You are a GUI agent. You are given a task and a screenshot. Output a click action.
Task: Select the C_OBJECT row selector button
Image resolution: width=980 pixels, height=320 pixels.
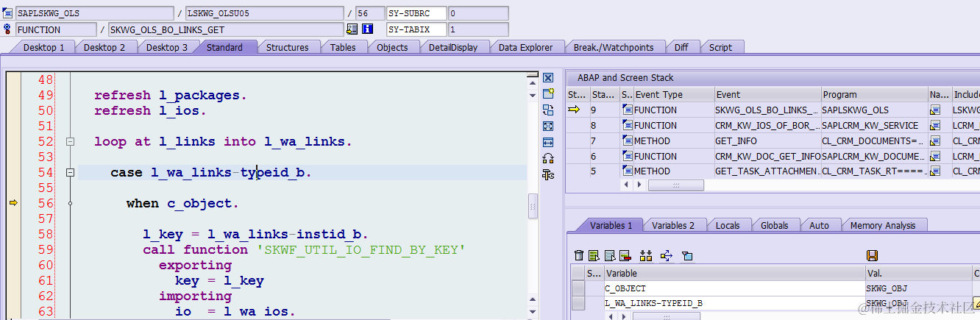[x=578, y=288]
